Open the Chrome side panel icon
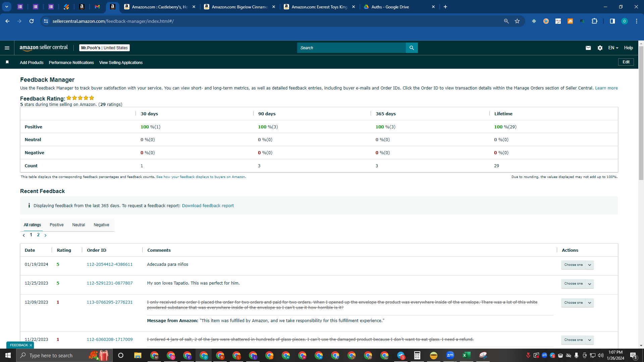644x362 pixels. coord(612,21)
